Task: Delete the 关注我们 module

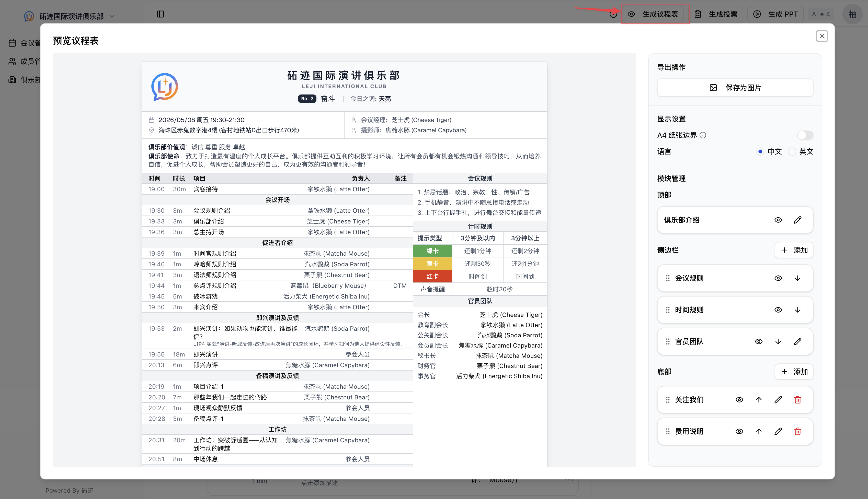Action: click(797, 400)
